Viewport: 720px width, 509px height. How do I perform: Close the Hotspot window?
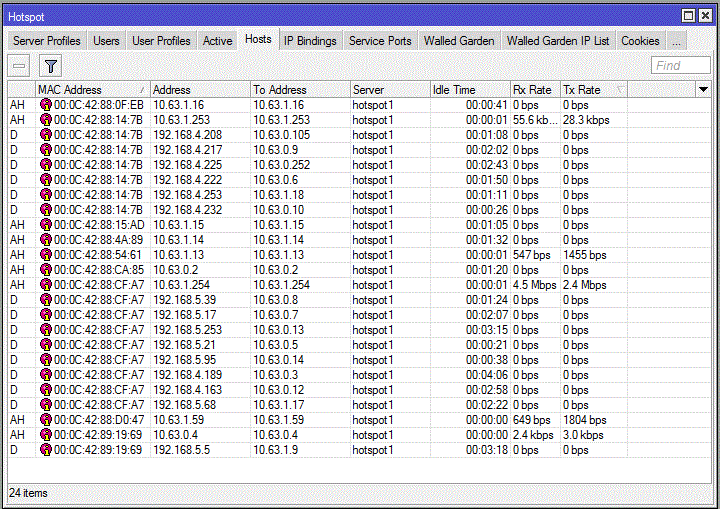pos(705,16)
